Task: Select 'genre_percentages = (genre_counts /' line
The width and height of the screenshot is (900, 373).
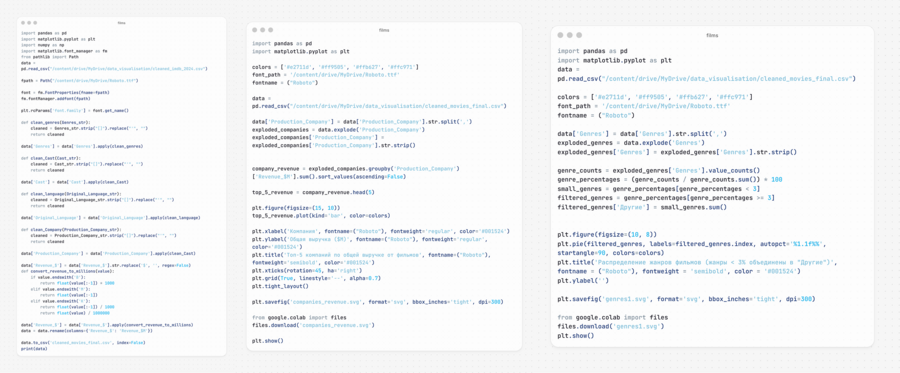Action: pyautogui.click(x=670, y=180)
